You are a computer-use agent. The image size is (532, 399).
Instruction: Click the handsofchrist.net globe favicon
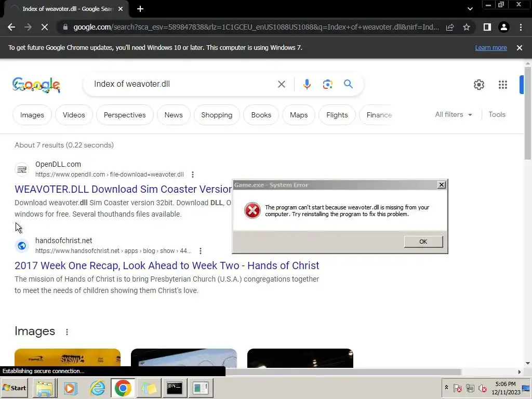click(x=22, y=245)
